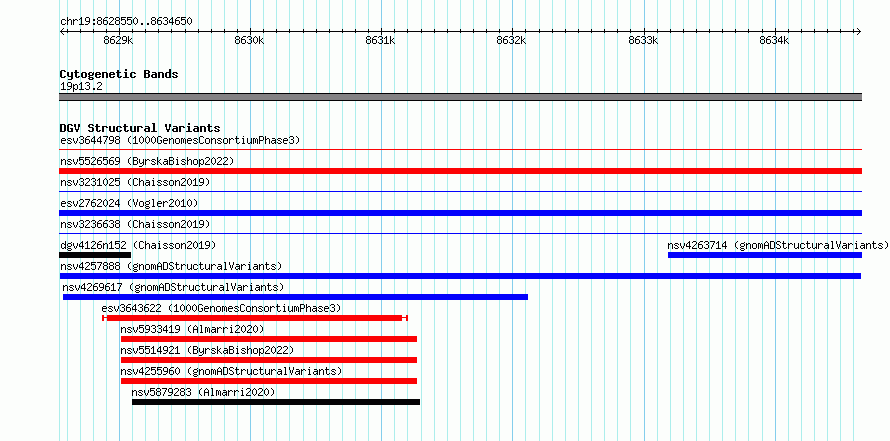Image resolution: width=890 pixels, height=441 pixels.
Task: Open the esv2762024 (Vogler2010) label
Action: point(129,203)
